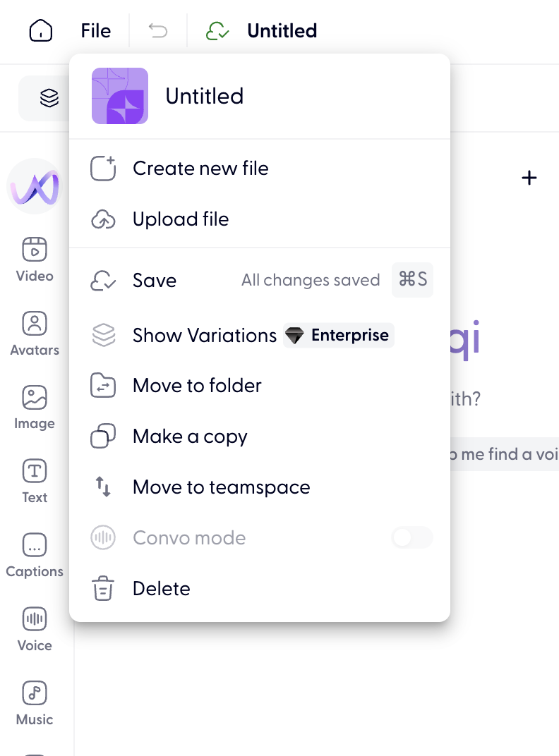Open the Image sidebar panel
This screenshot has height=756, width=559.
pos(35,408)
